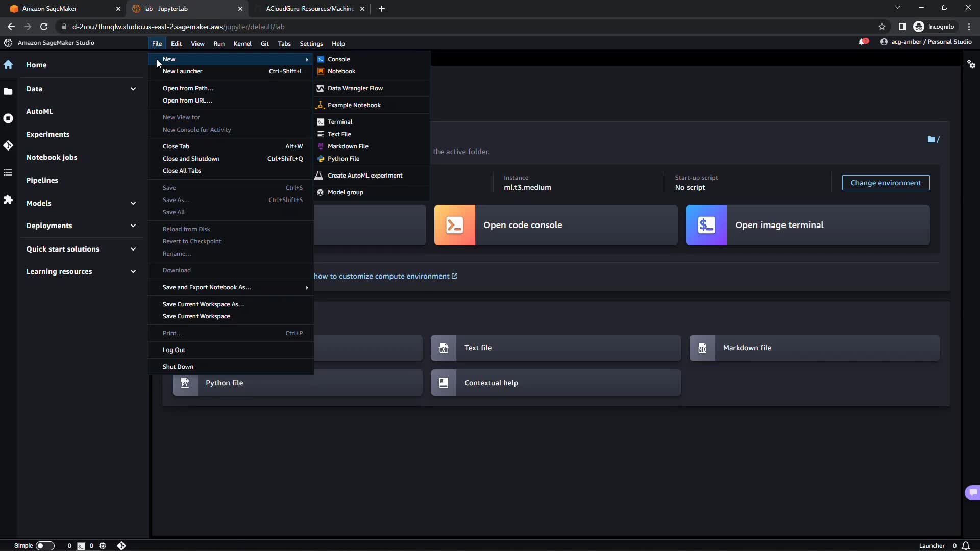The width and height of the screenshot is (980, 551).
Task: Click the notification bell in status bar
Action: (966, 546)
